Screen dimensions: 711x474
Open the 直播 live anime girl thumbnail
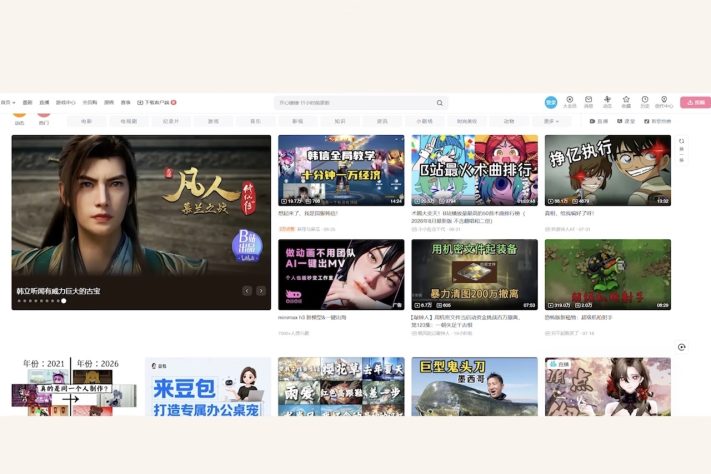(x=608, y=386)
